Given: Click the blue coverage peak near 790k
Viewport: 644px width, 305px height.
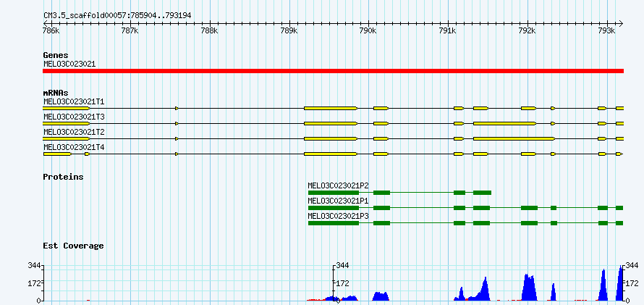Looking at the screenshot, I should [x=381, y=296].
